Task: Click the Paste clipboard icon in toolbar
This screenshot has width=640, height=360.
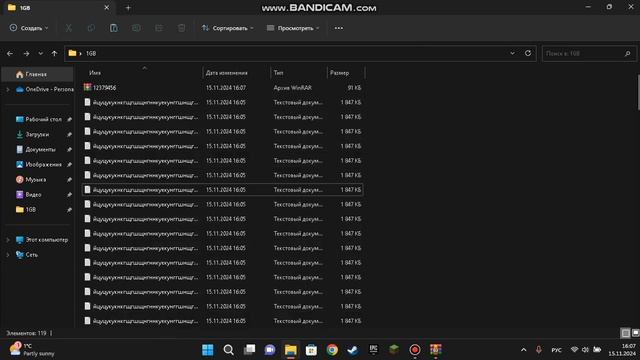Action: [113, 28]
